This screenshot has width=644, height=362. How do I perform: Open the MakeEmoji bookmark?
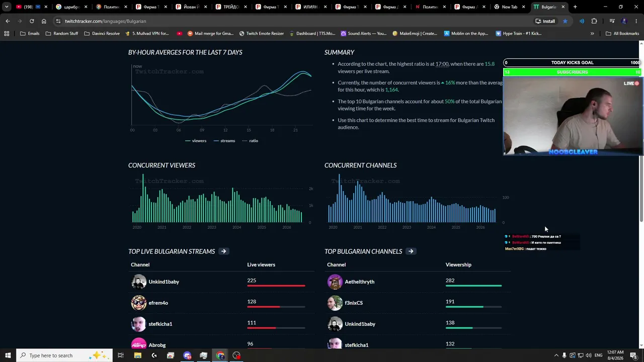coord(415,34)
